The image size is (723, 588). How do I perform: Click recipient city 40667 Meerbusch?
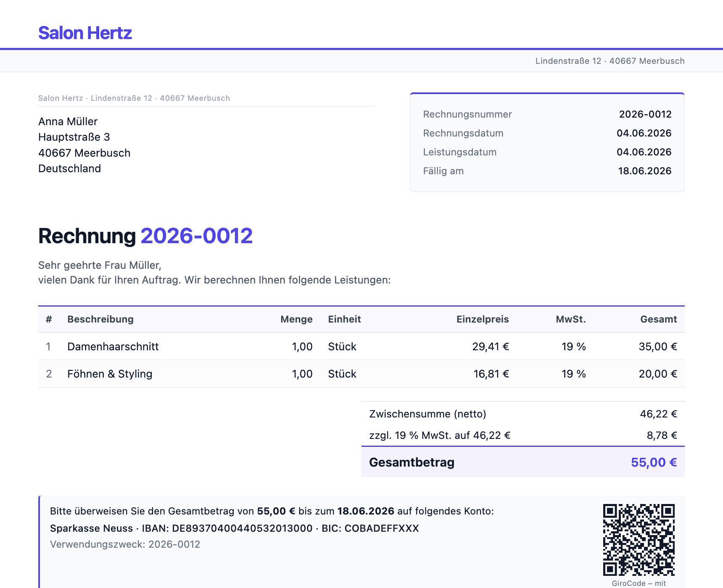coord(84,153)
